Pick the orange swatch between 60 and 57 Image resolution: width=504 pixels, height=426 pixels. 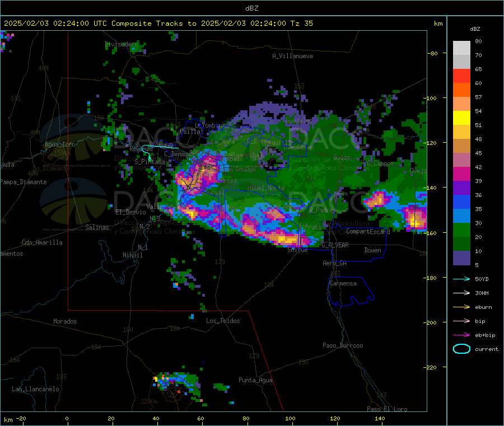pyautogui.click(x=461, y=90)
